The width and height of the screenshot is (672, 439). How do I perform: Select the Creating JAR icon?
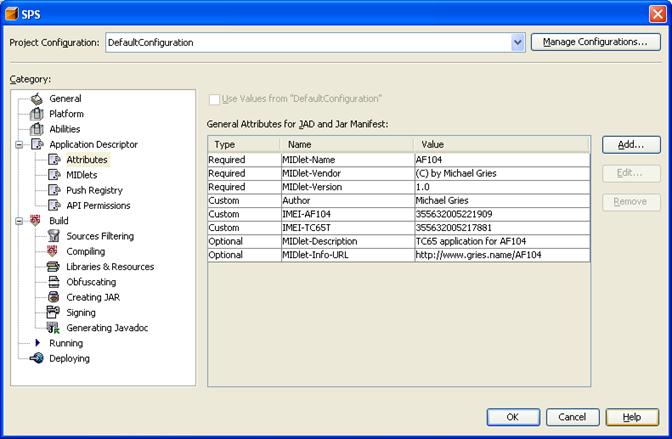click(54, 297)
